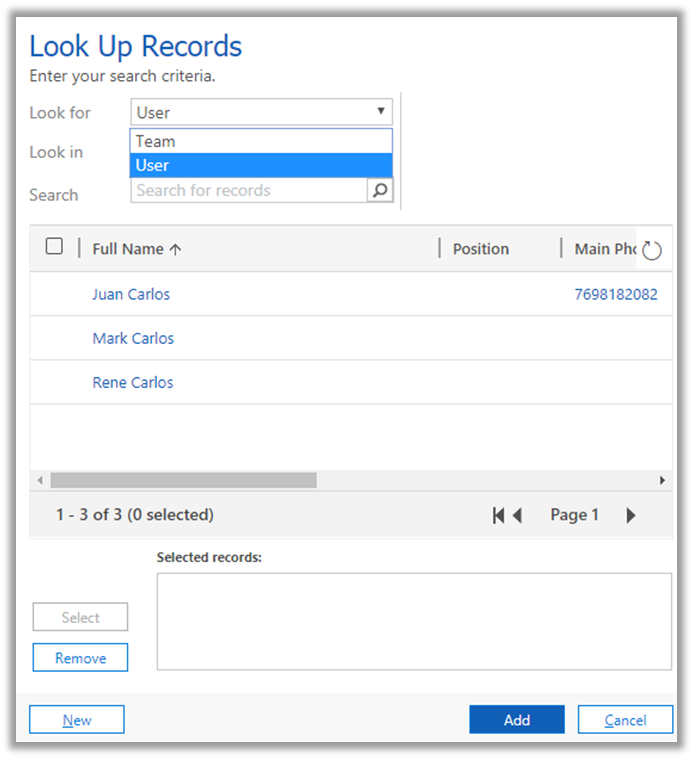Go to next page arrow
The height and width of the screenshot is (759, 694).
point(630,516)
